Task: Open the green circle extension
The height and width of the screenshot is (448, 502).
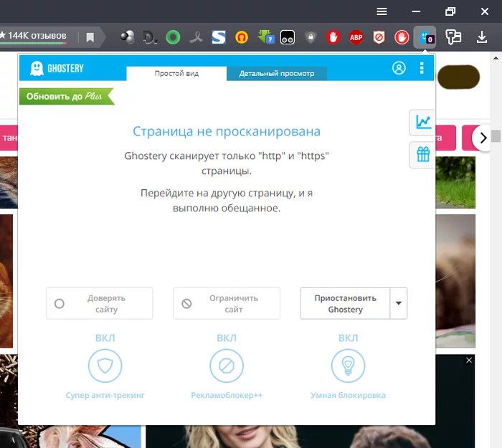Action: pos(173,37)
